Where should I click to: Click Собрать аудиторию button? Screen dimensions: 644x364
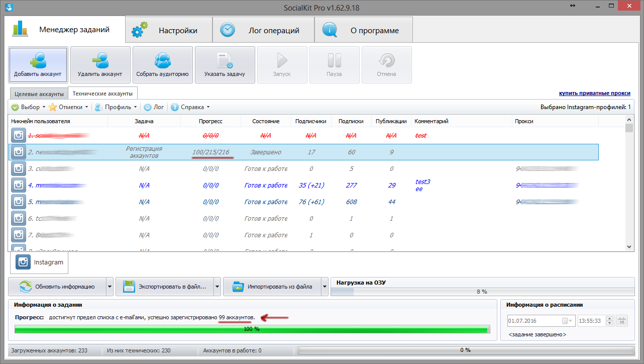click(163, 65)
